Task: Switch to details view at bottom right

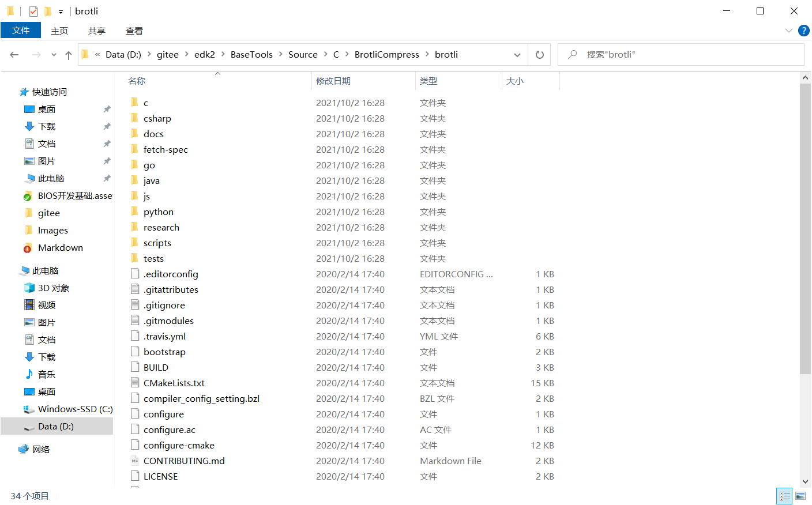Action: point(784,496)
